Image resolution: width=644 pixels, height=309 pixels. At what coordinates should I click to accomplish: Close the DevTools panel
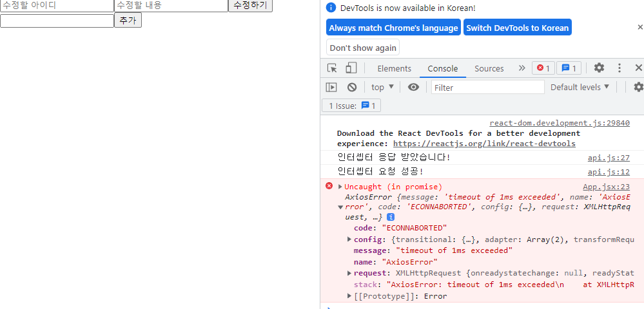point(639,68)
